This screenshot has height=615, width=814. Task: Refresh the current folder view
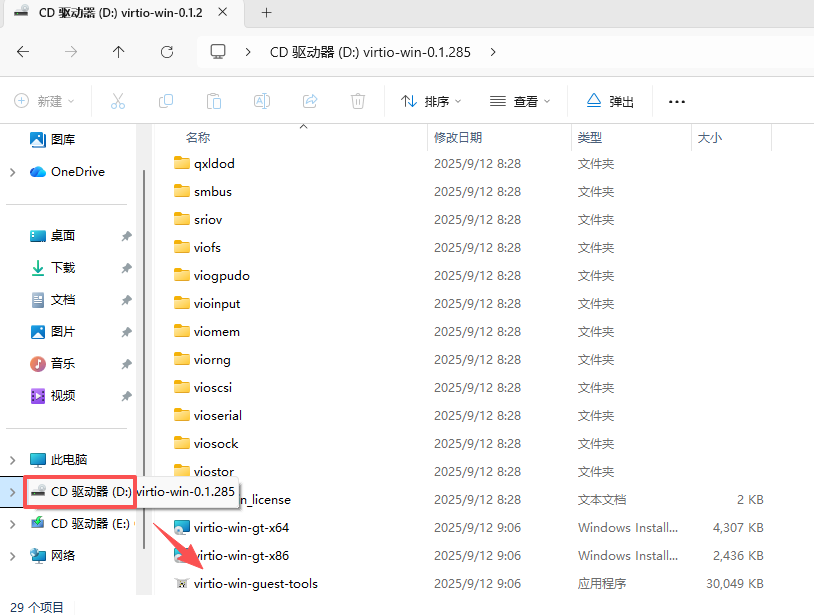[167, 52]
